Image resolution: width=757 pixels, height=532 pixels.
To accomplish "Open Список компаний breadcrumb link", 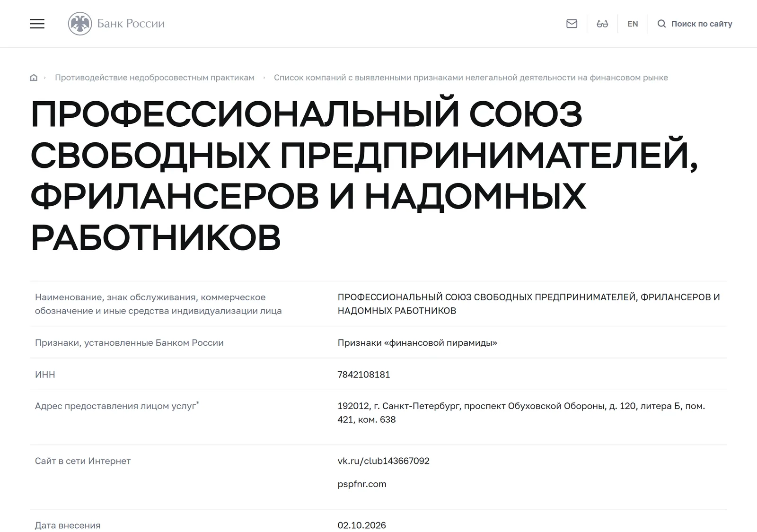I will point(471,78).
